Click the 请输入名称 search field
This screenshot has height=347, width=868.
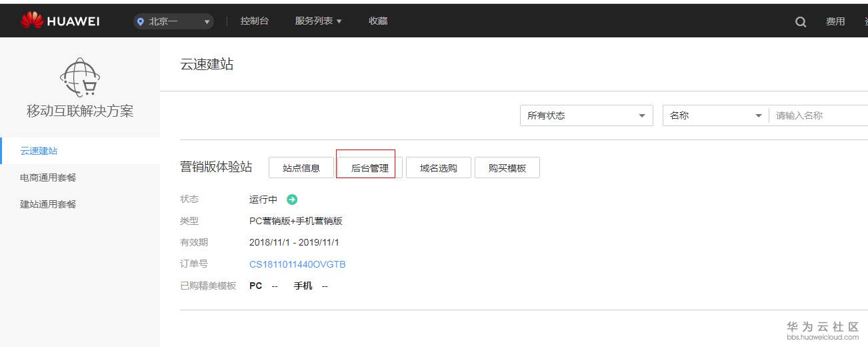click(x=819, y=115)
